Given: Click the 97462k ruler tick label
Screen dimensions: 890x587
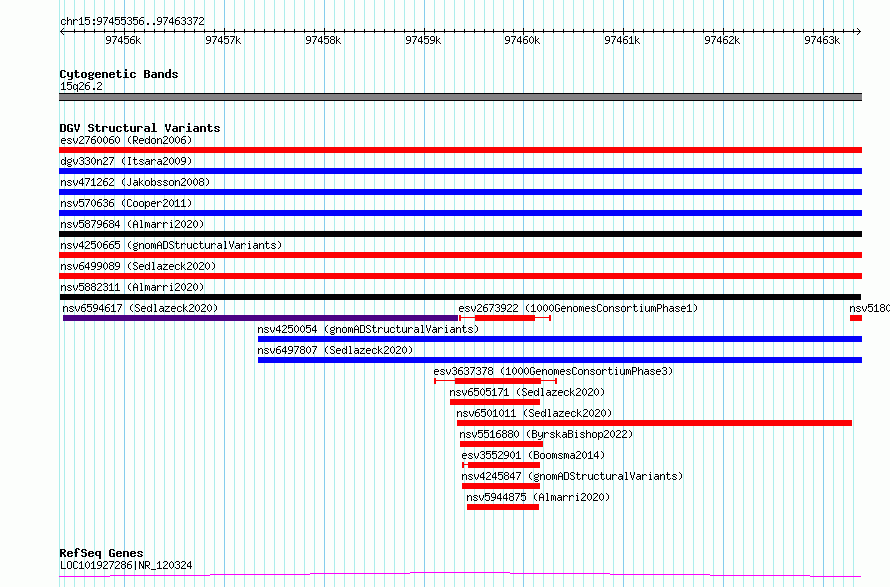Looking at the screenshot, I should pos(722,40).
